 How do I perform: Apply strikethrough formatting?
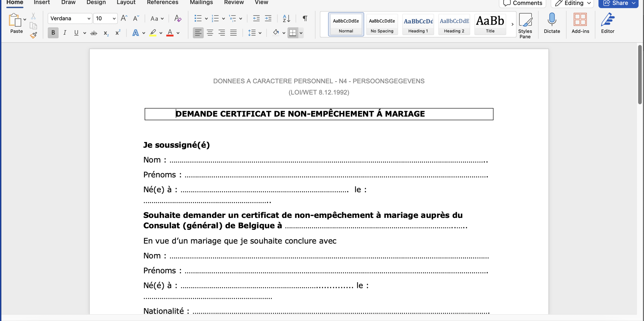coord(94,33)
